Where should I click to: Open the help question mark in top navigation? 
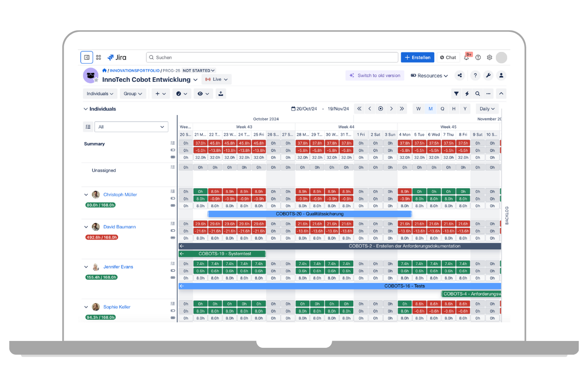[478, 57]
